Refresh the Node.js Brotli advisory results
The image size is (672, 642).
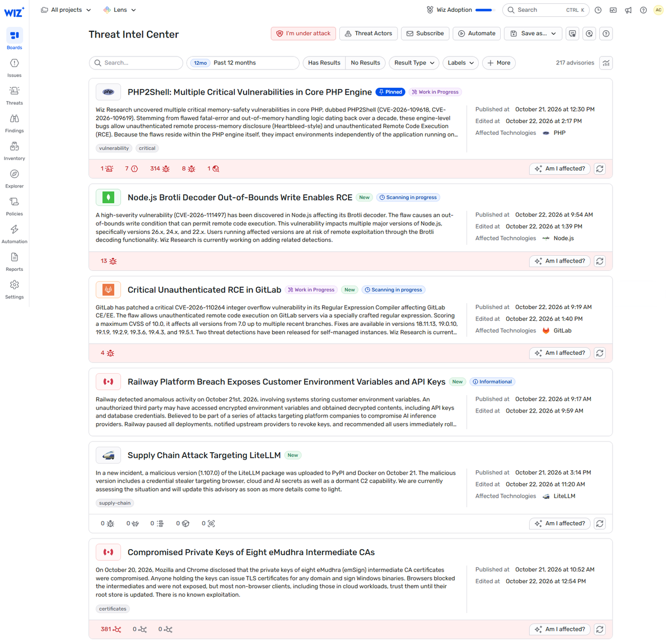[600, 261]
